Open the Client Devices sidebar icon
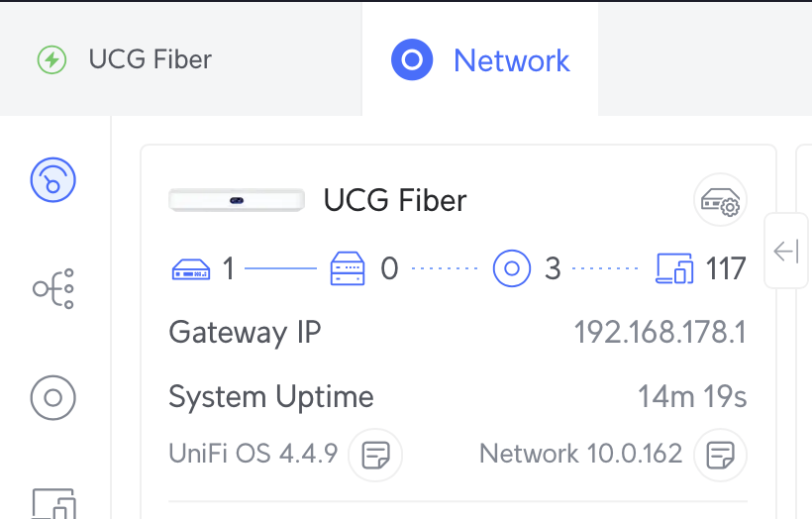 pos(53,505)
